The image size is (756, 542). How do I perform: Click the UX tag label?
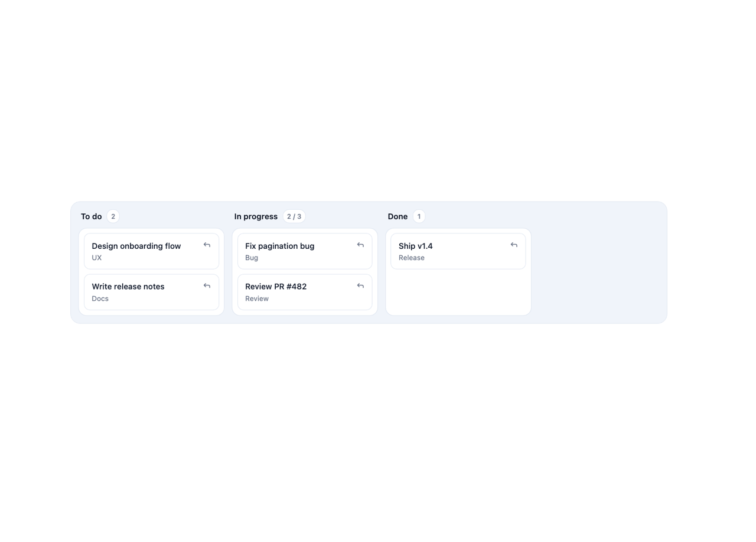(97, 258)
